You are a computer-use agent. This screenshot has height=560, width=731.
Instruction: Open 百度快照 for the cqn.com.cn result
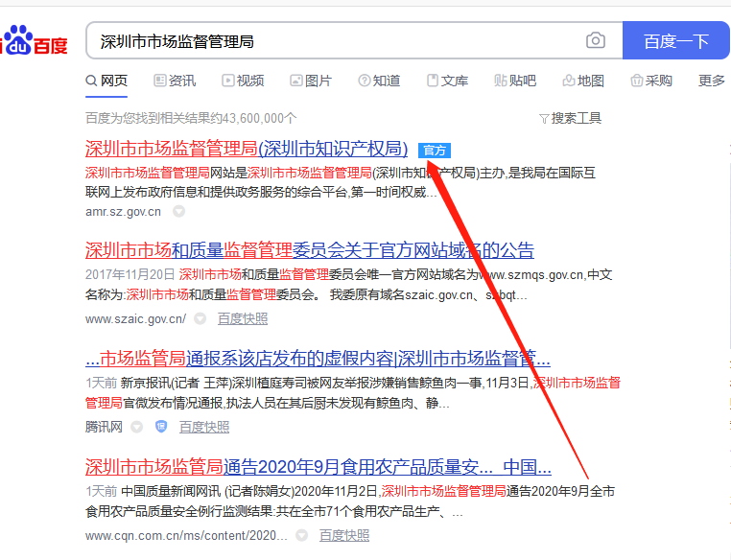[x=343, y=535]
